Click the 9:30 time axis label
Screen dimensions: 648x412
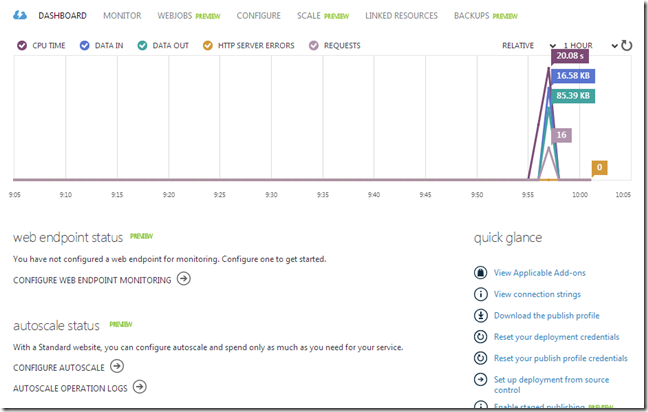click(271, 195)
